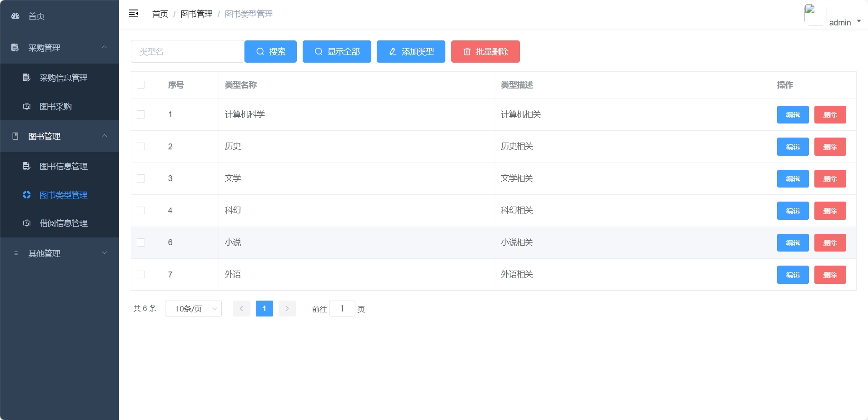The image size is (868, 420).
Task: Open 图书信息管理 menu item
Action: [x=60, y=166]
